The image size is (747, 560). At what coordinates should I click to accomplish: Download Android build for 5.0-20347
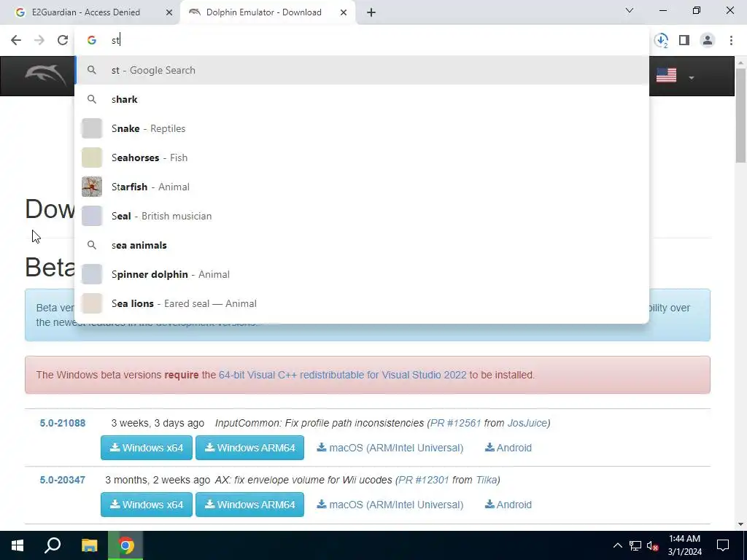[x=508, y=505]
